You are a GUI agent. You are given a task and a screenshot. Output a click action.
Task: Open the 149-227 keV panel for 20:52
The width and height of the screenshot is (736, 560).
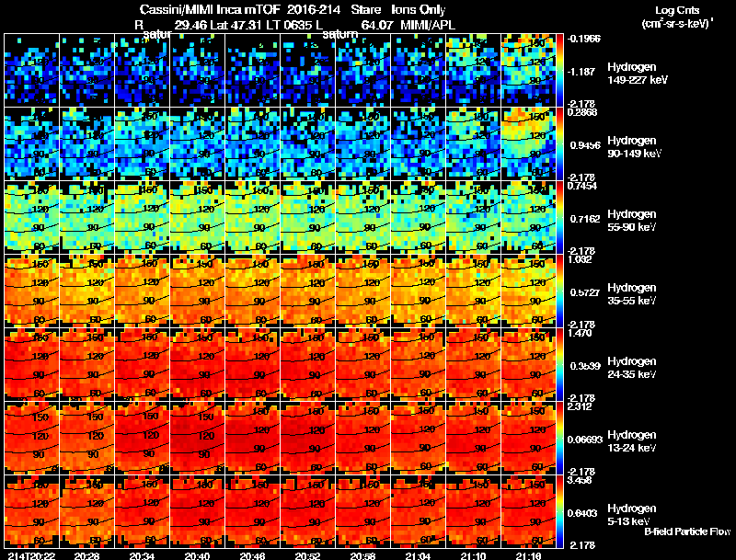[x=308, y=71]
